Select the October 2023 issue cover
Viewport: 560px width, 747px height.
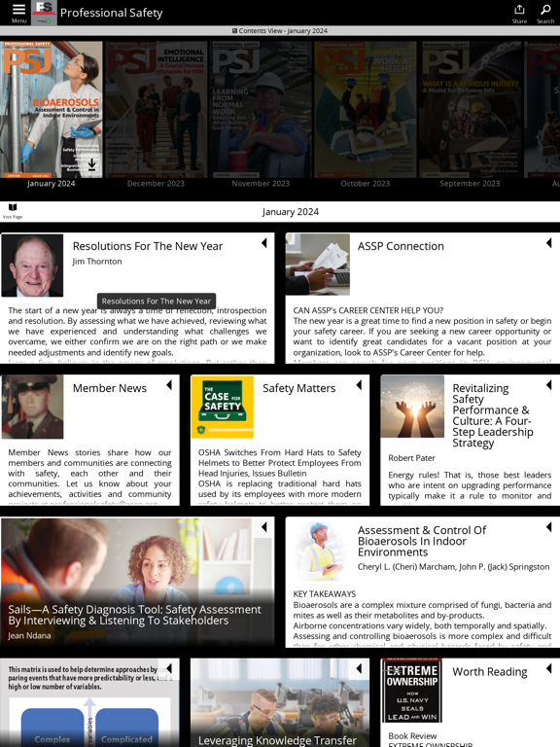(x=366, y=110)
